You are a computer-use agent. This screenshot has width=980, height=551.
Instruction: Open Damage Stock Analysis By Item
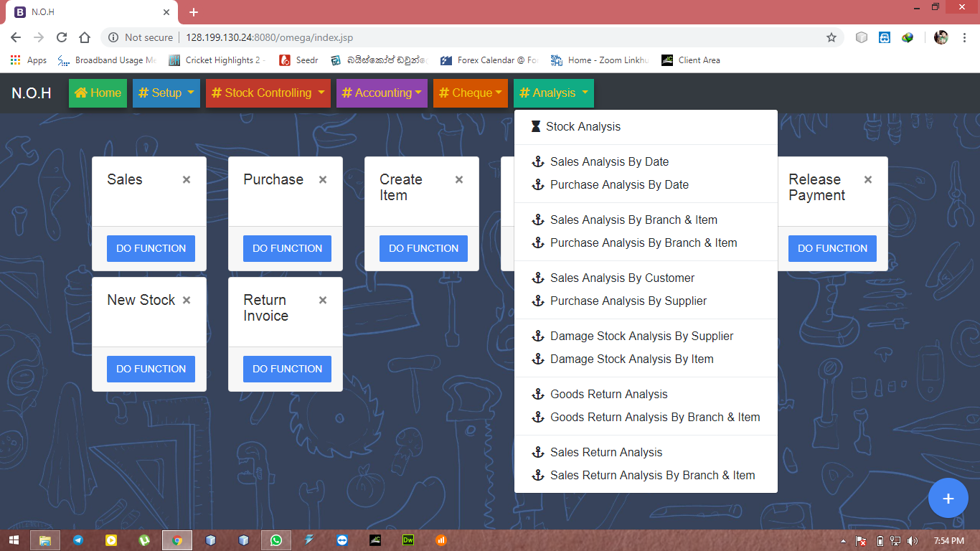(x=646, y=359)
